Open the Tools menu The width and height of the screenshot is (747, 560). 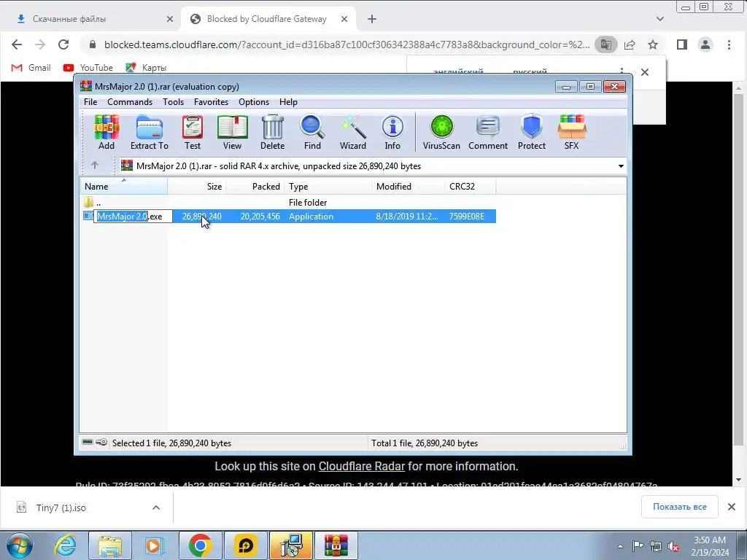pyautogui.click(x=173, y=102)
